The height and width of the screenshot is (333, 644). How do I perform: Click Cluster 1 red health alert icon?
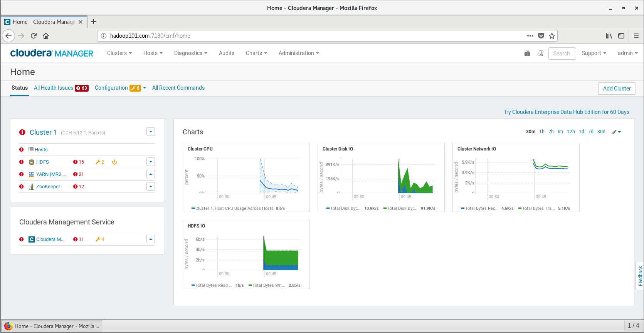(x=22, y=132)
